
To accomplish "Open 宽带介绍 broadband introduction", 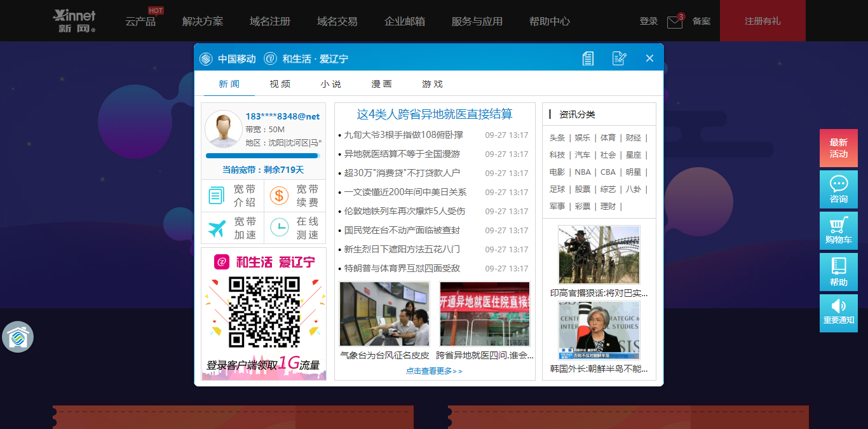I will [232, 196].
